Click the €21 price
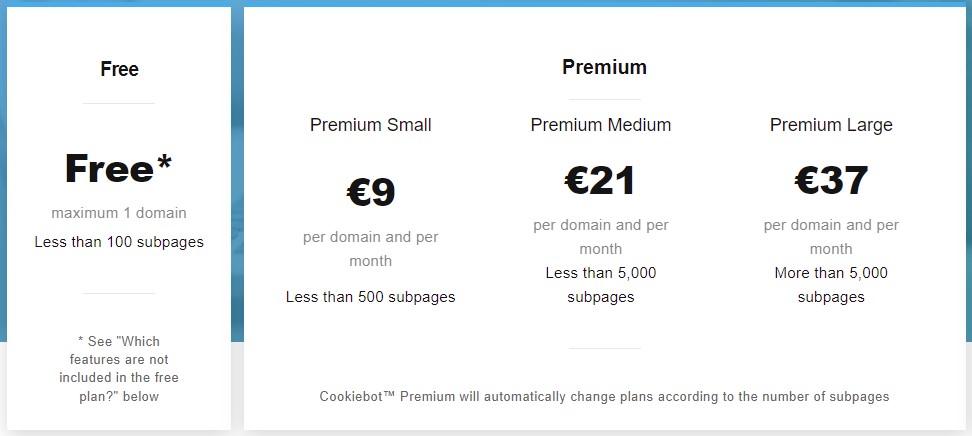 pos(601,180)
